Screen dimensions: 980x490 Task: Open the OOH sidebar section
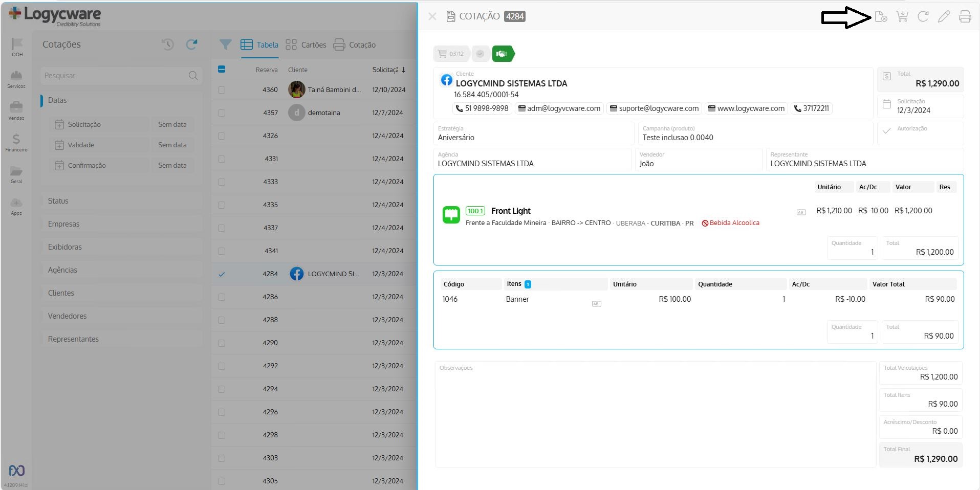(x=17, y=47)
